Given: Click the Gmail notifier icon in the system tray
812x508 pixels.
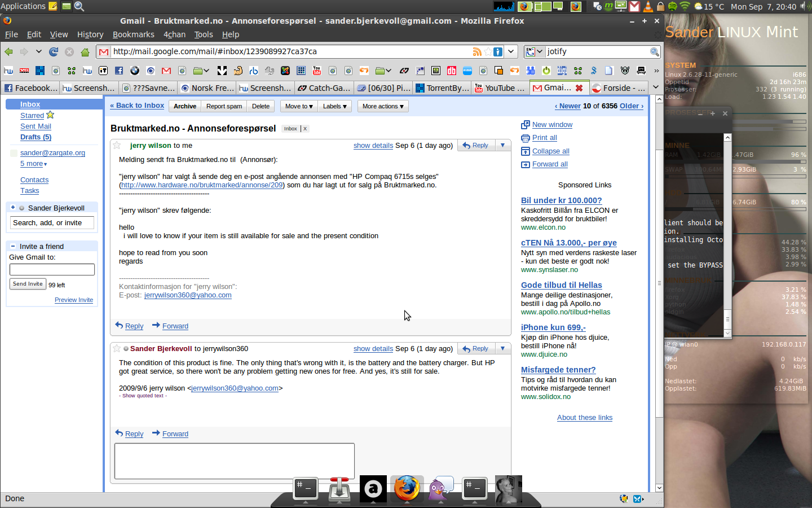Looking at the screenshot, I should pyautogui.click(x=634, y=6).
